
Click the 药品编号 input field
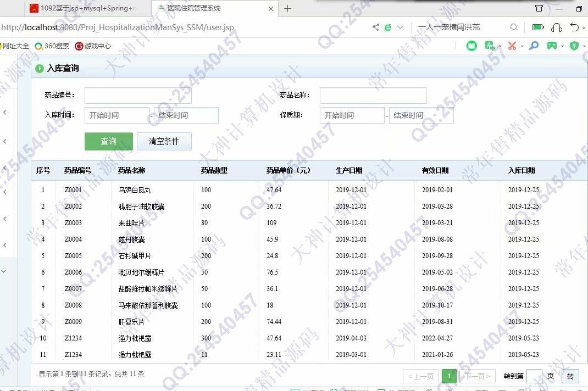pyautogui.click(x=138, y=96)
